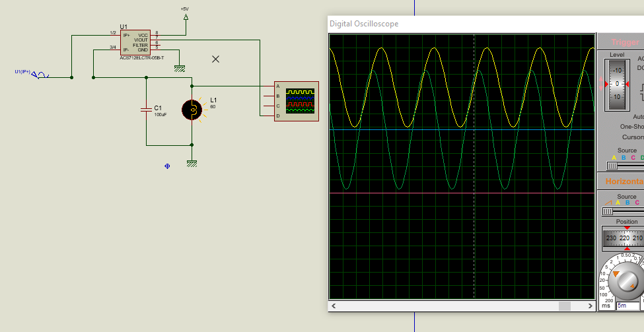Screen dimensions: 644x332
Task: Click the timebase value field showing 5m
Action: (627, 306)
